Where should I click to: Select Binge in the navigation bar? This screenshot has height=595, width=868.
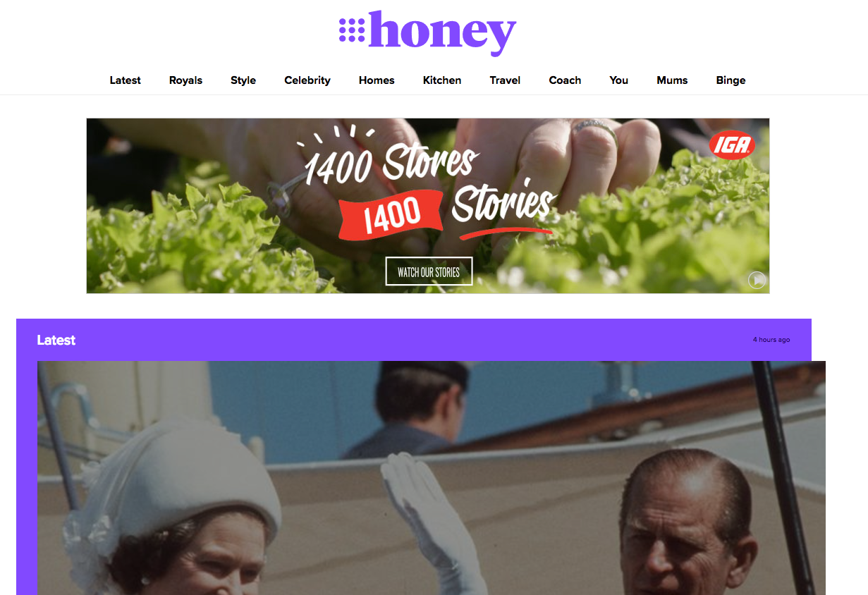731,80
